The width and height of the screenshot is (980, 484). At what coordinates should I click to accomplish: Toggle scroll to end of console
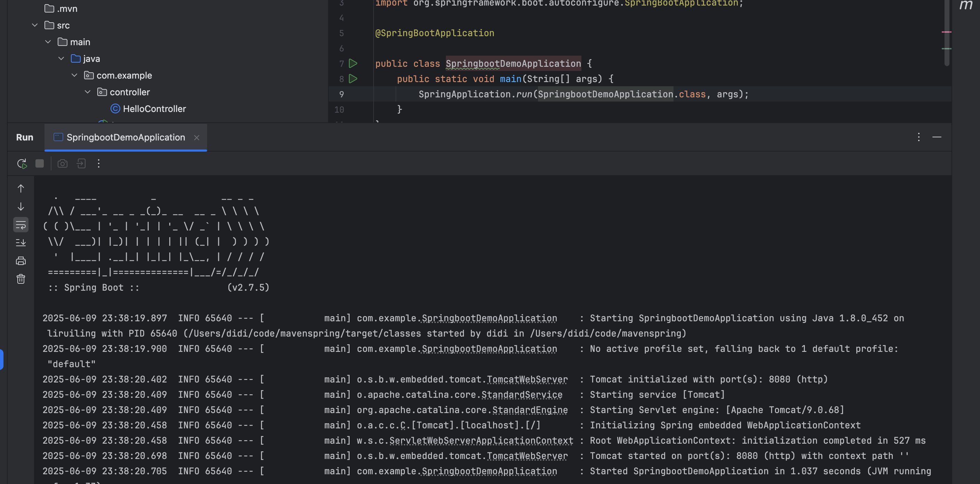tap(21, 243)
